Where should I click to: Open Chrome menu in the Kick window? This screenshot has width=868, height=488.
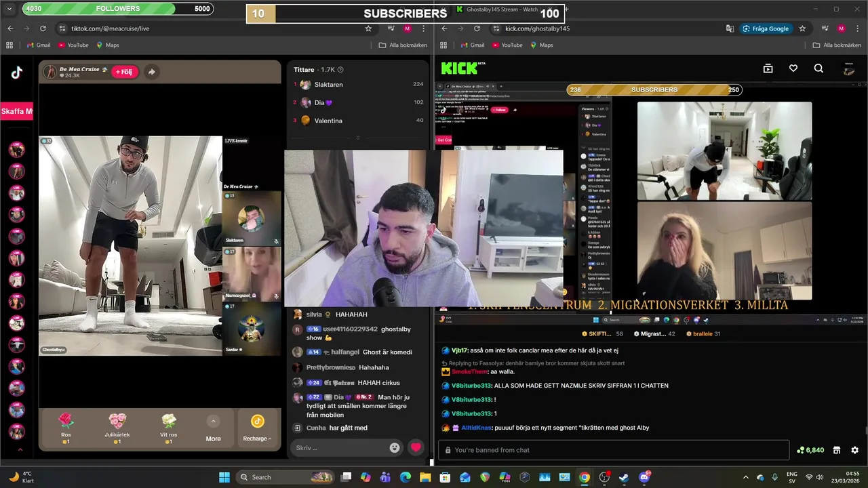858,28
